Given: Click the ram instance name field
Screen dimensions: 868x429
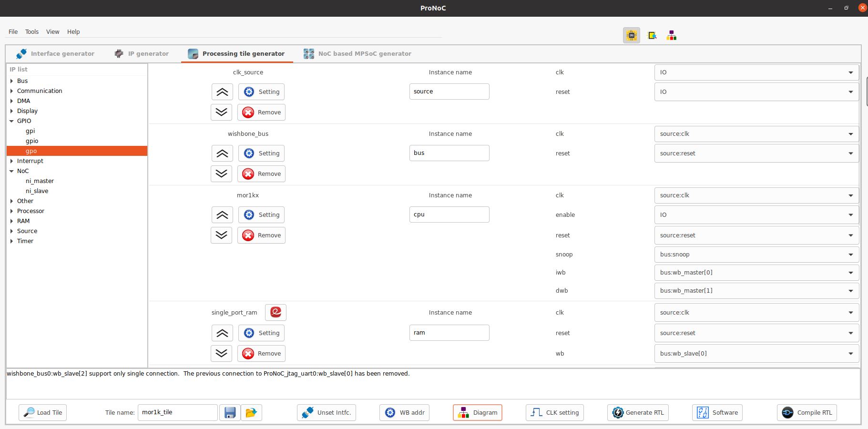Looking at the screenshot, I should coord(449,333).
